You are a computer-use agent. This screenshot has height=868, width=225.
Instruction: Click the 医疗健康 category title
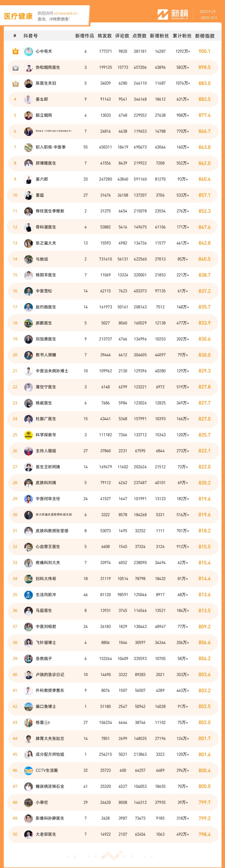tap(18, 16)
